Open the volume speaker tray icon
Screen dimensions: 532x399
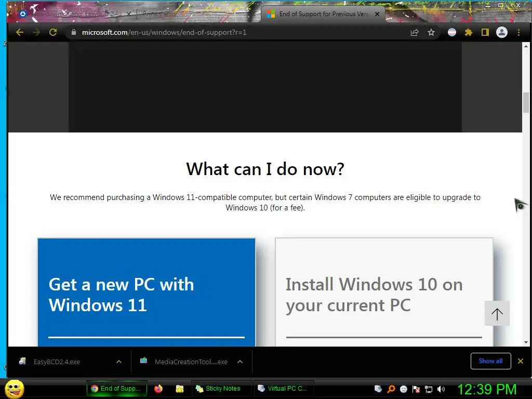(x=441, y=389)
